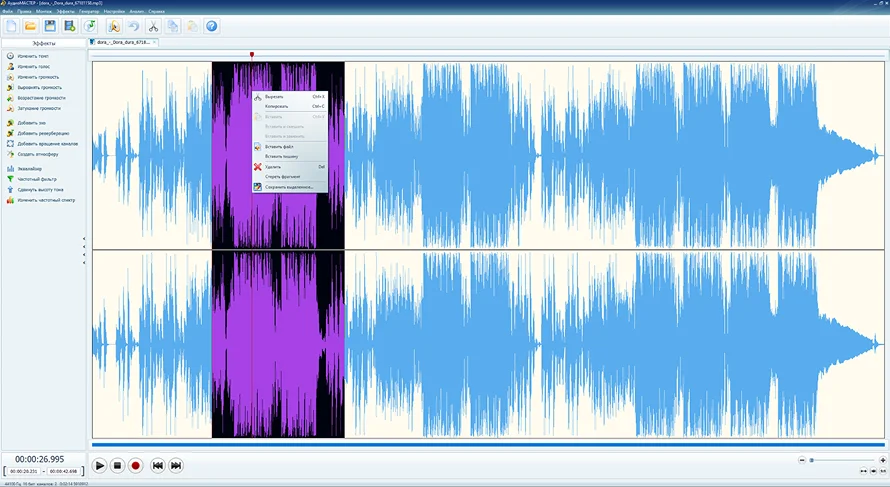Click the Эффекты panel header
This screenshot has width=890, height=487.
tap(44, 43)
